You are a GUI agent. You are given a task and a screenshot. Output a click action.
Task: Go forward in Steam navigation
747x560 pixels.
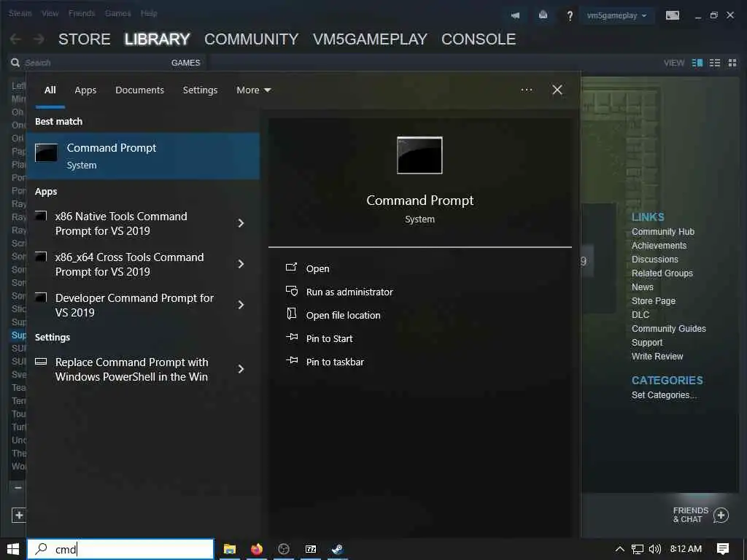[39, 39]
